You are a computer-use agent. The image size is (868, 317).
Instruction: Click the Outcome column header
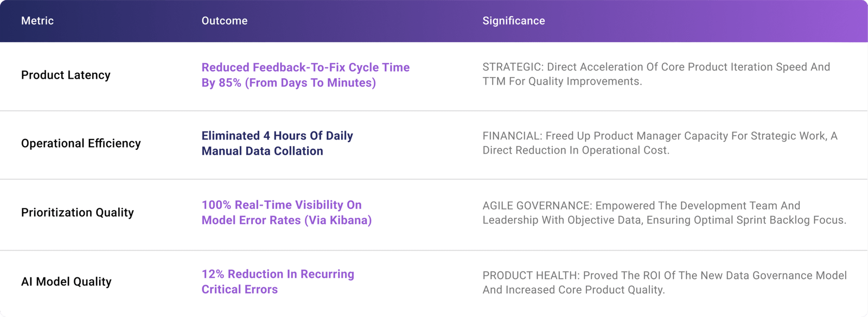coord(225,21)
